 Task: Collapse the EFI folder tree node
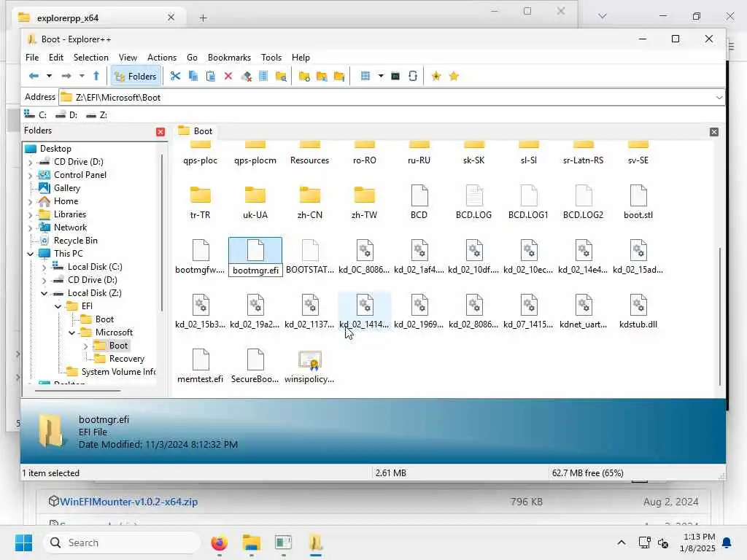click(x=58, y=306)
